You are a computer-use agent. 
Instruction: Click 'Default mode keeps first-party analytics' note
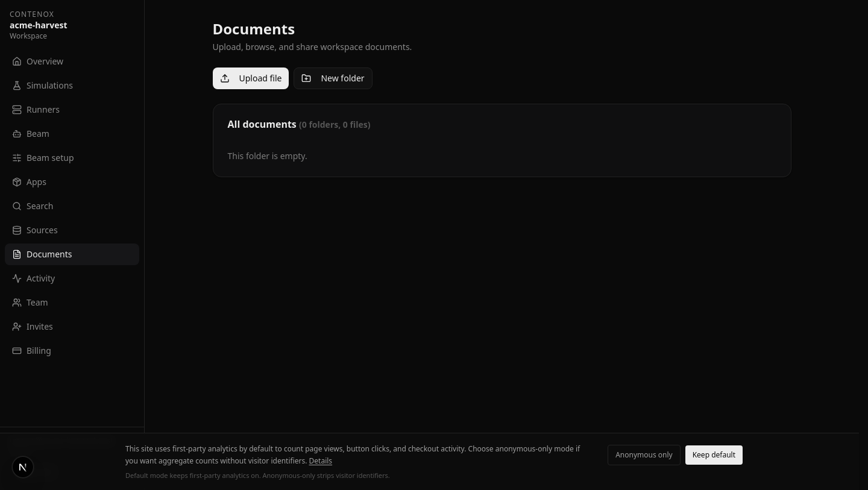[257, 476]
